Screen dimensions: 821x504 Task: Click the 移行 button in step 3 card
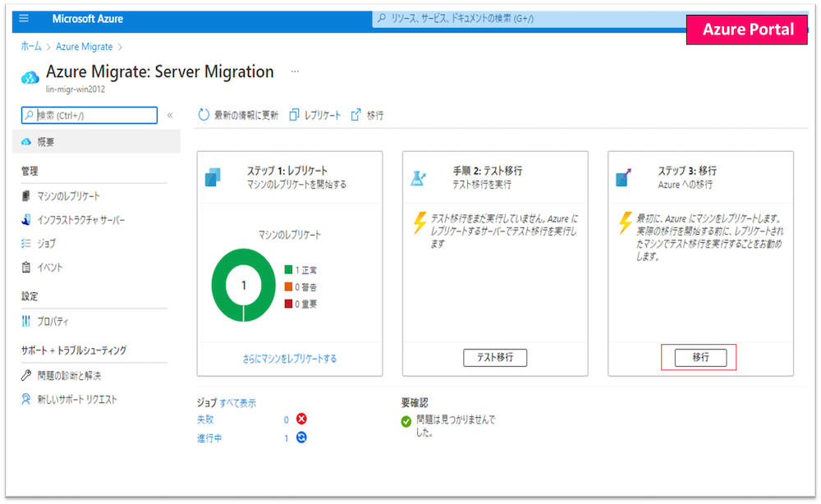click(x=700, y=357)
